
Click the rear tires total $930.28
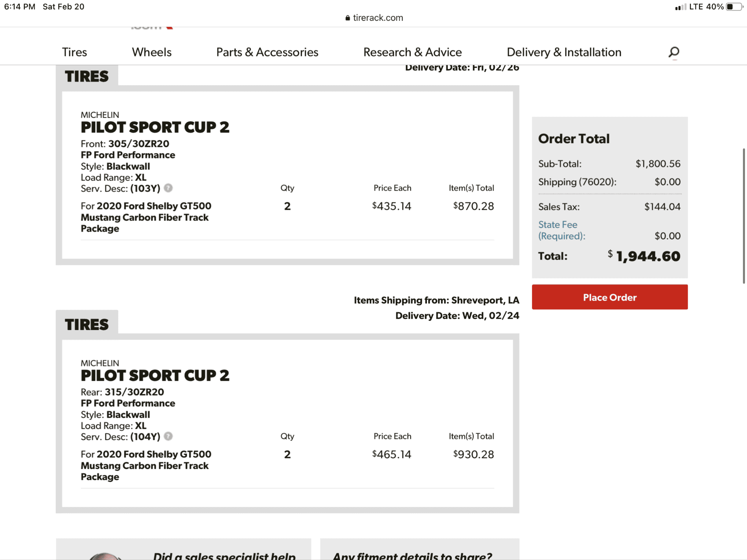pyautogui.click(x=473, y=454)
